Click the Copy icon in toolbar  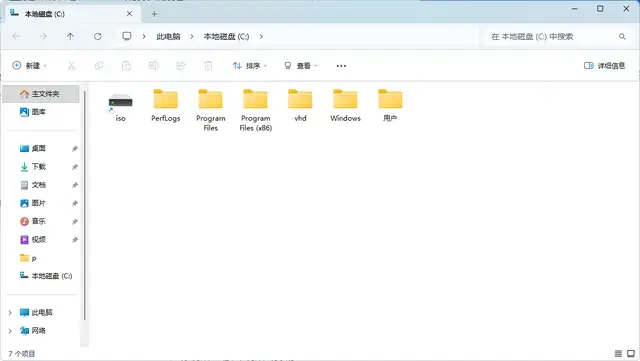pos(99,65)
